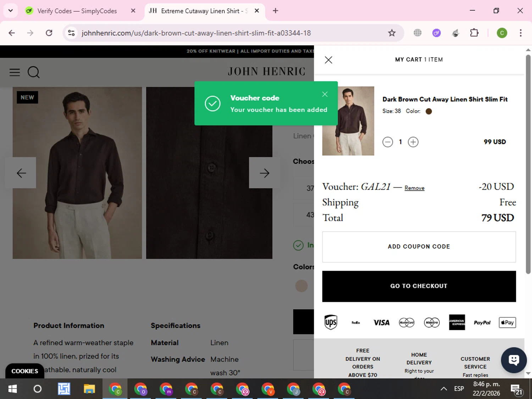The width and height of the screenshot is (532, 399).
Task: Click the taskbar clock and date
Action: click(x=486, y=389)
